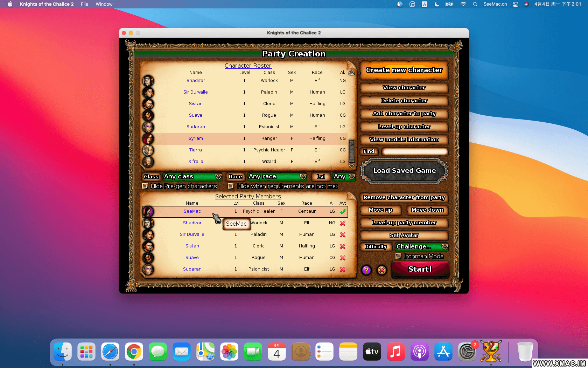Launch Google Chrome from the dock
Viewport: 588px width, 368px height.
[134, 352]
